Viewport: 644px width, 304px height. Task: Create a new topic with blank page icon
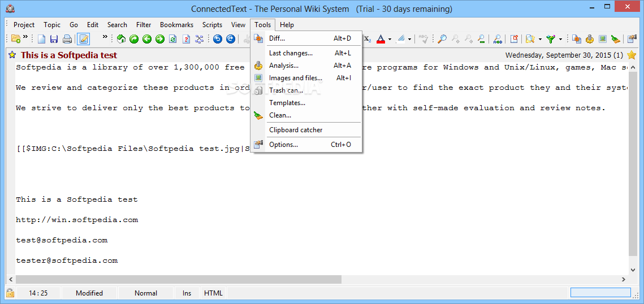point(41,39)
